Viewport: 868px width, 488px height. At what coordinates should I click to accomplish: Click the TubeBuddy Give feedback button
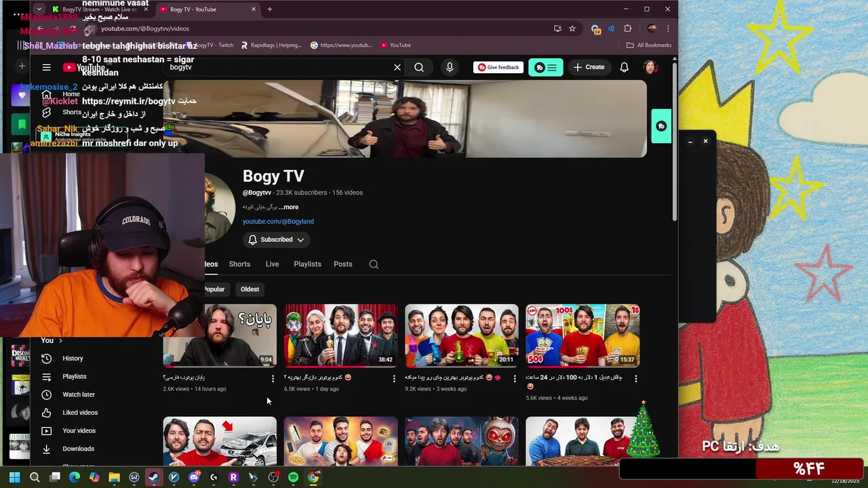pyautogui.click(x=498, y=67)
